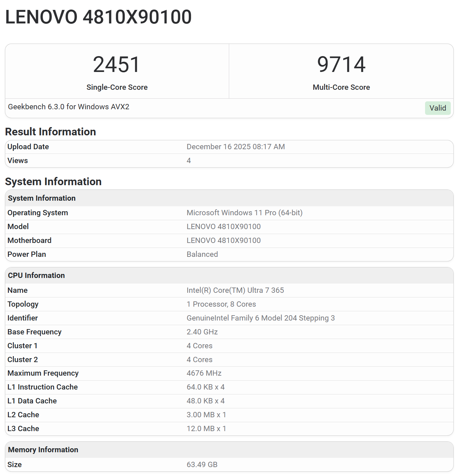The width and height of the screenshot is (459, 476).
Task: Click the Balanced power plan value
Action: tap(202, 255)
